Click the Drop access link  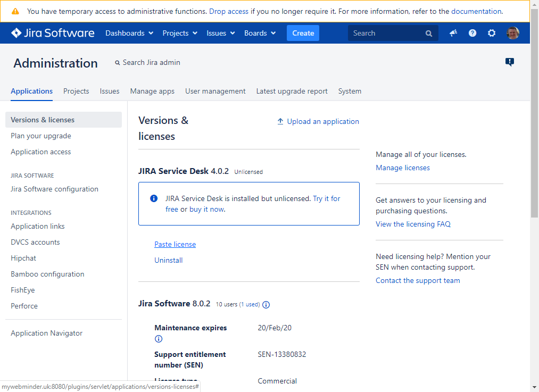click(229, 11)
